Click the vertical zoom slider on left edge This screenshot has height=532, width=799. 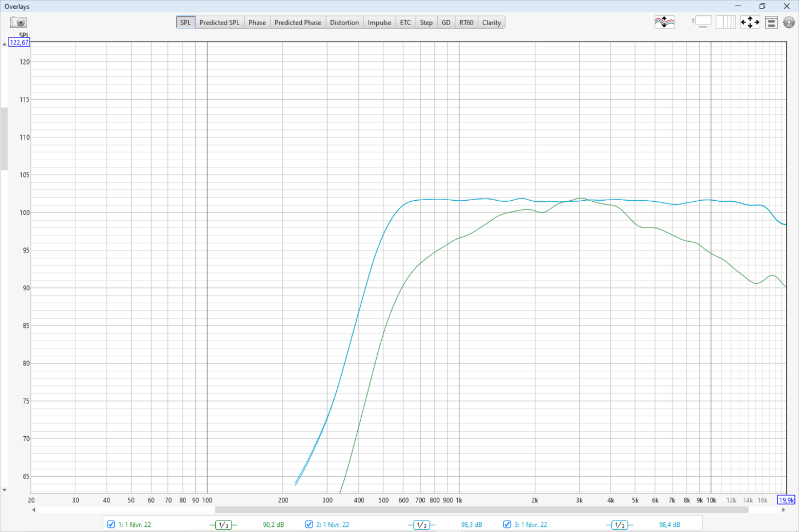(5, 139)
